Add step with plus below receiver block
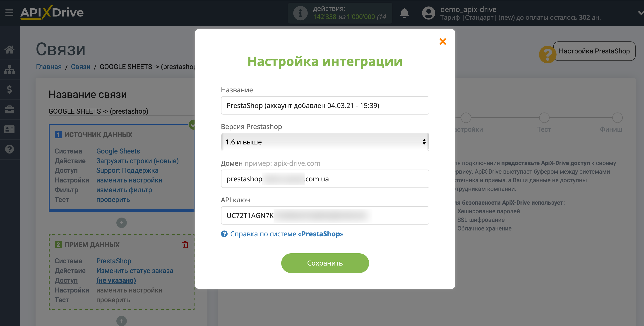The height and width of the screenshot is (326, 644). [121, 321]
